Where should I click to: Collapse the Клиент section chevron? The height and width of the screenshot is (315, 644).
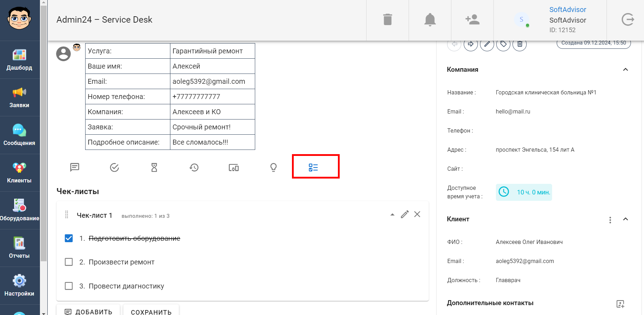[x=625, y=219]
